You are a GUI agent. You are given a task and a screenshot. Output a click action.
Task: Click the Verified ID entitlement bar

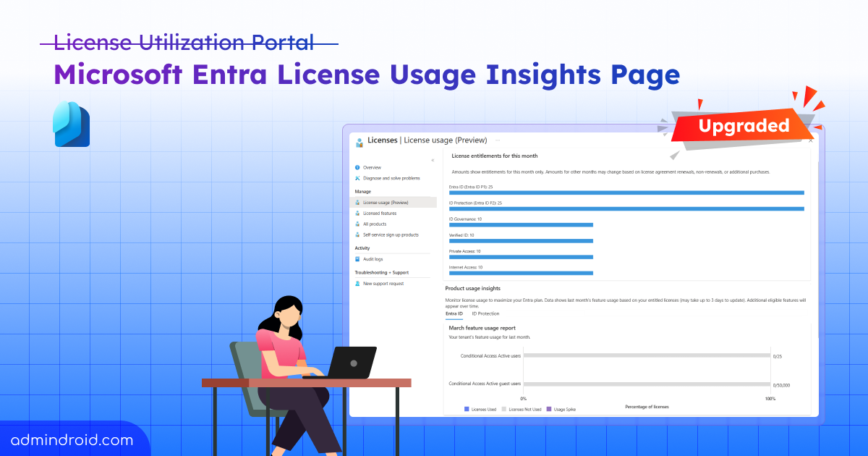point(521,240)
